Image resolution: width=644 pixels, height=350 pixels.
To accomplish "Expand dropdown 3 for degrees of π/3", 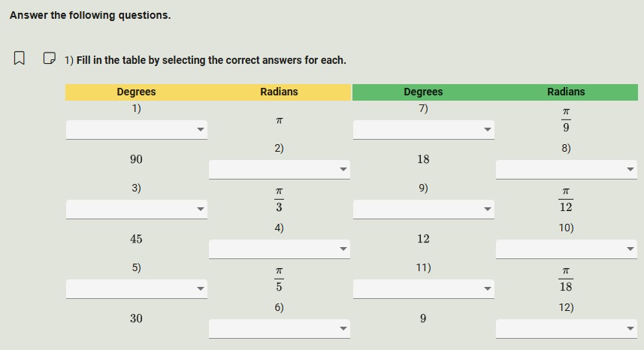I will (136, 209).
